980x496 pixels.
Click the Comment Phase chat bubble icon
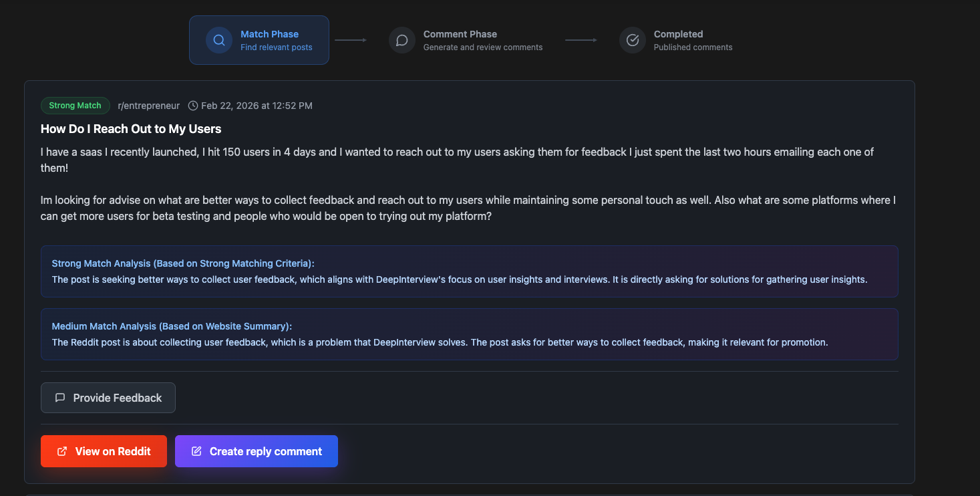tap(402, 40)
